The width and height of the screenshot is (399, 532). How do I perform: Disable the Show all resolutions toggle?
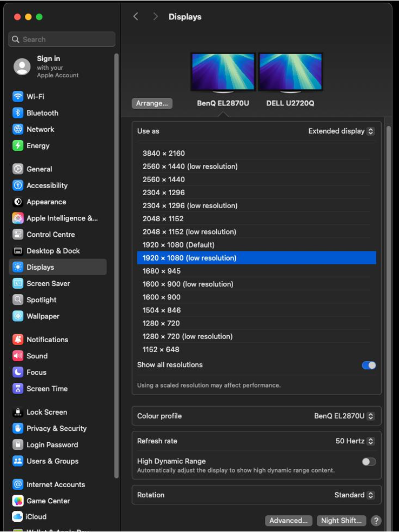pyautogui.click(x=369, y=365)
